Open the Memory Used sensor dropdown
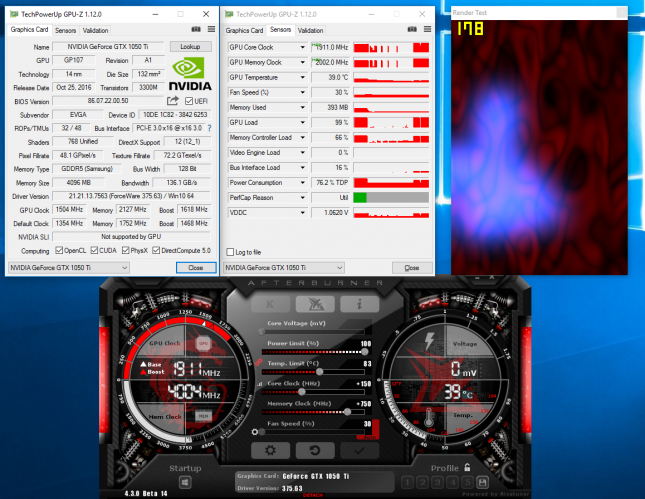The width and height of the screenshot is (645, 499). (x=303, y=107)
